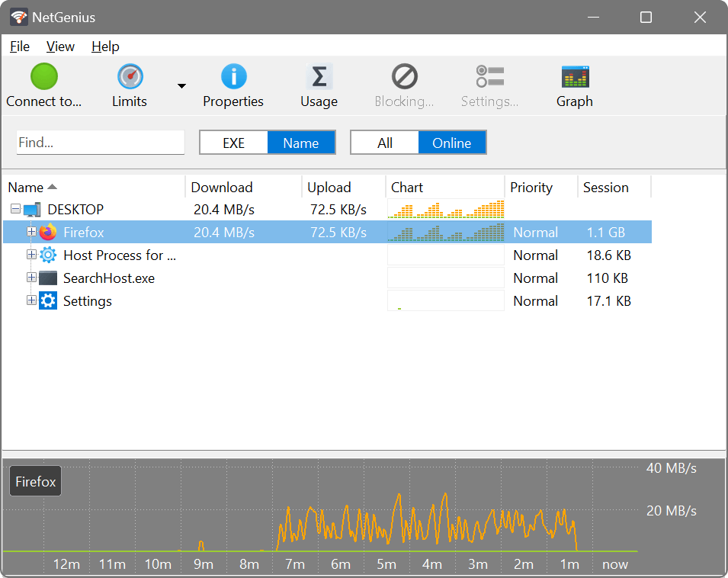Switch process display to EXE
The width and height of the screenshot is (728, 578).
coord(233,143)
